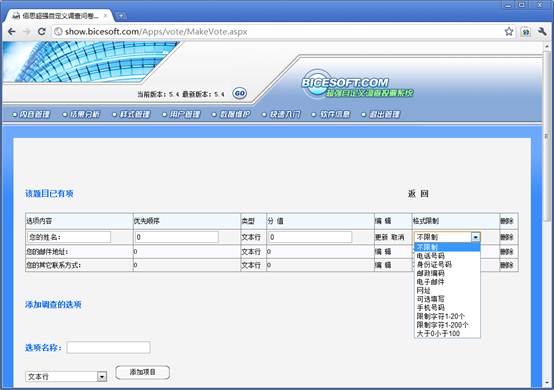Click the browser back arrow
This screenshot has width=554, height=390.
pos(12,32)
